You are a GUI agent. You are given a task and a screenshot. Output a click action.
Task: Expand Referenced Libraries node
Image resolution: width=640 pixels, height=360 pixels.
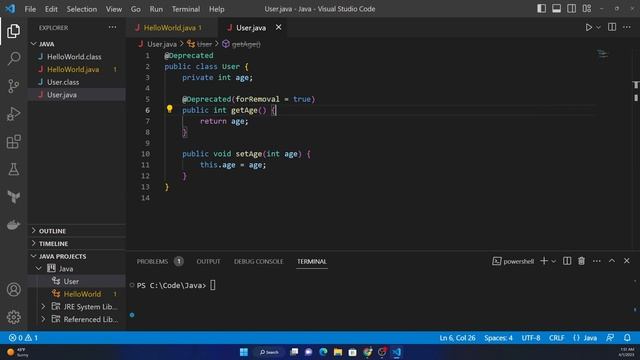[43, 319]
